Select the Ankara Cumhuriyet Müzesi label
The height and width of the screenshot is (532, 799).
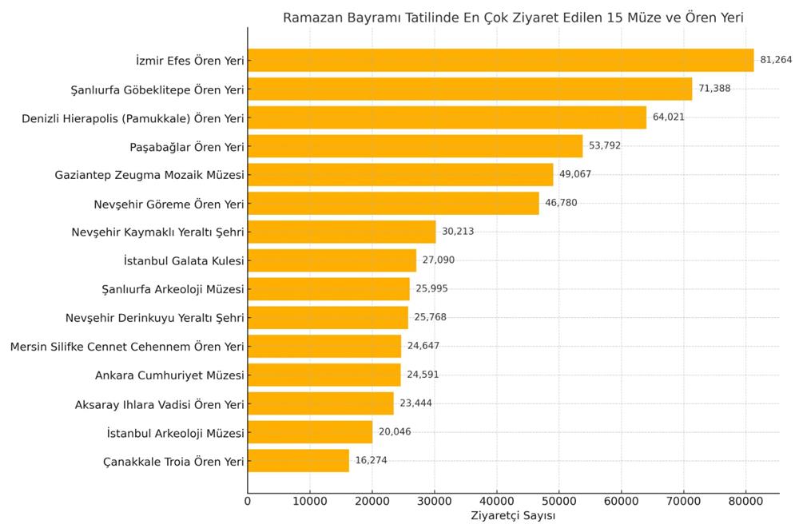tap(169, 375)
